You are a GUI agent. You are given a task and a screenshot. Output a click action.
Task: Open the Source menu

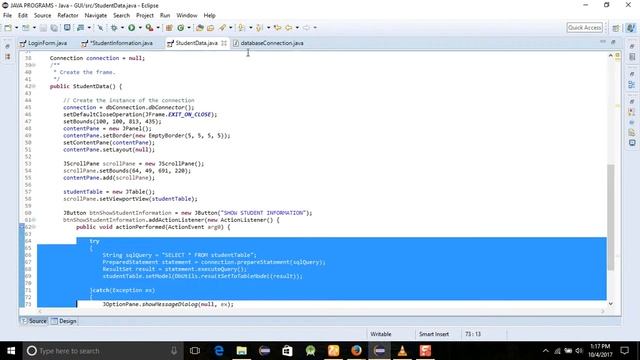pyautogui.click(x=42, y=16)
